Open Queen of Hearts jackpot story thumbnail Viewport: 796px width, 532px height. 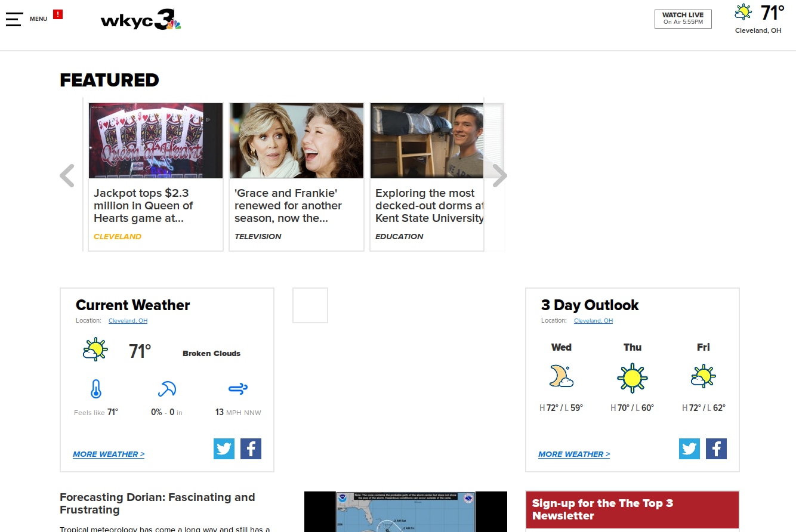(156, 141)
